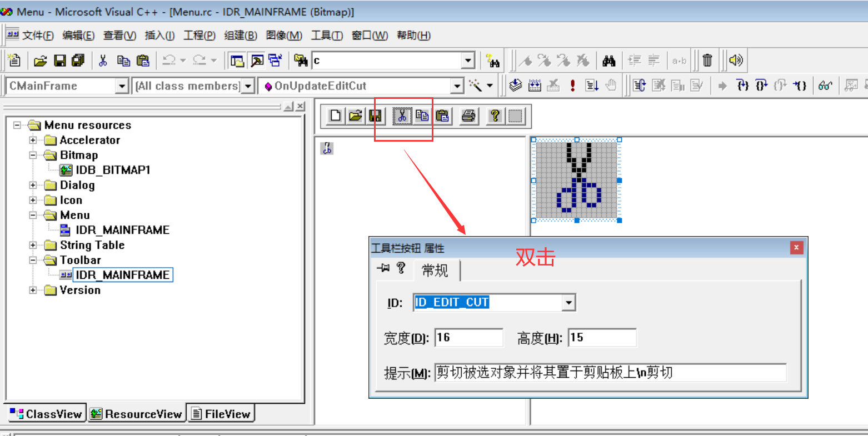
Task: Open the All class members dropdown
Action: tap(248, 86)
